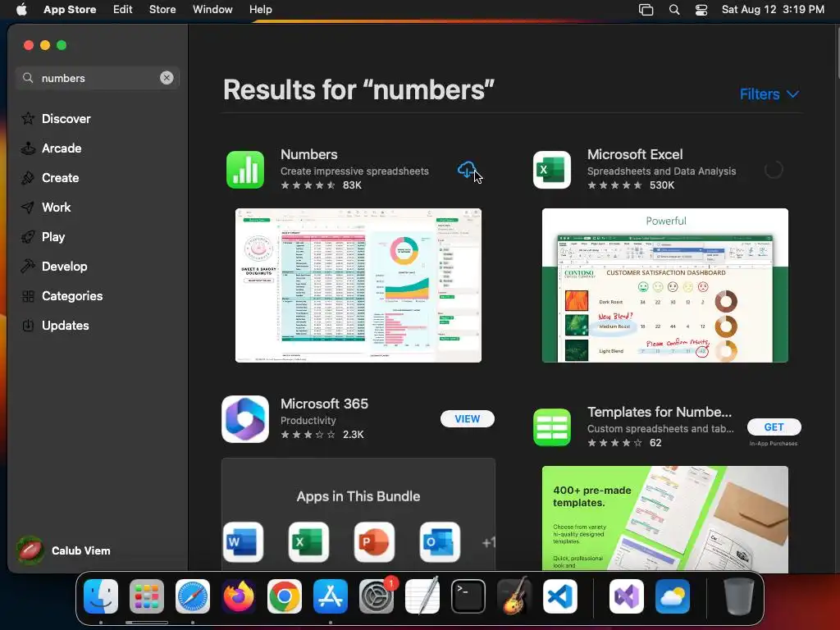Open the Microsoft 365 title
The image size is (840, 630).
[324, 404]
